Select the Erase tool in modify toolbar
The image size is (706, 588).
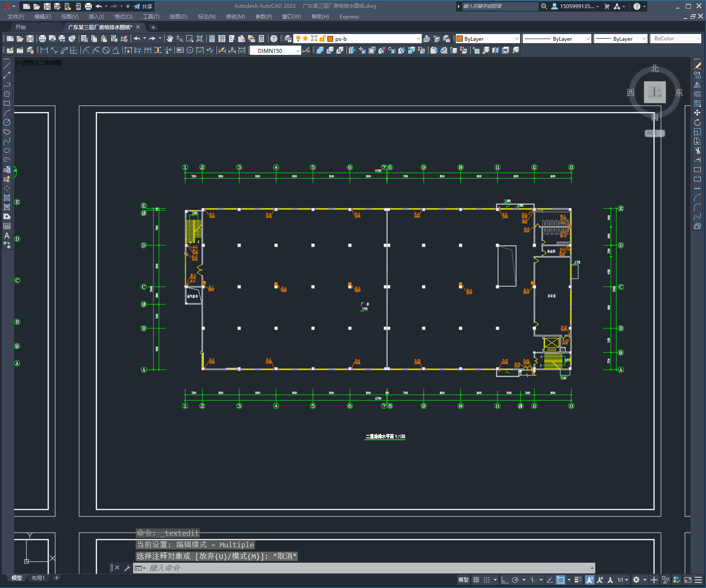pos(697,66)
